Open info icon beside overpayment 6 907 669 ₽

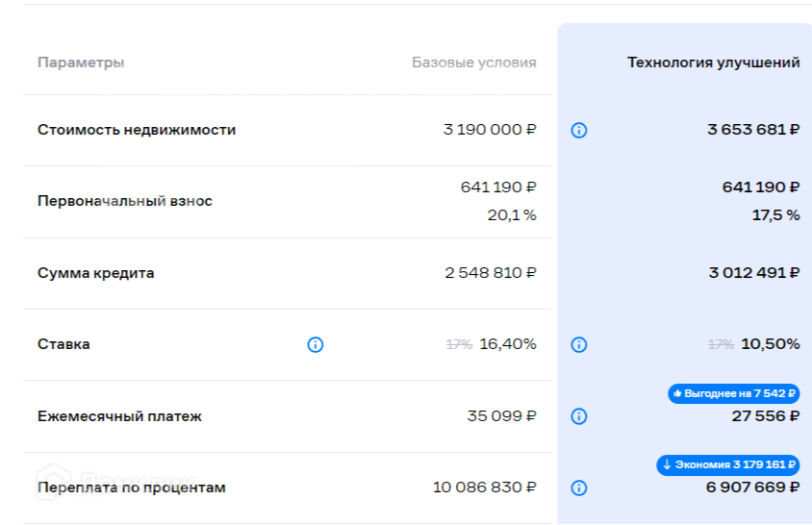click(x=578, y=487)
